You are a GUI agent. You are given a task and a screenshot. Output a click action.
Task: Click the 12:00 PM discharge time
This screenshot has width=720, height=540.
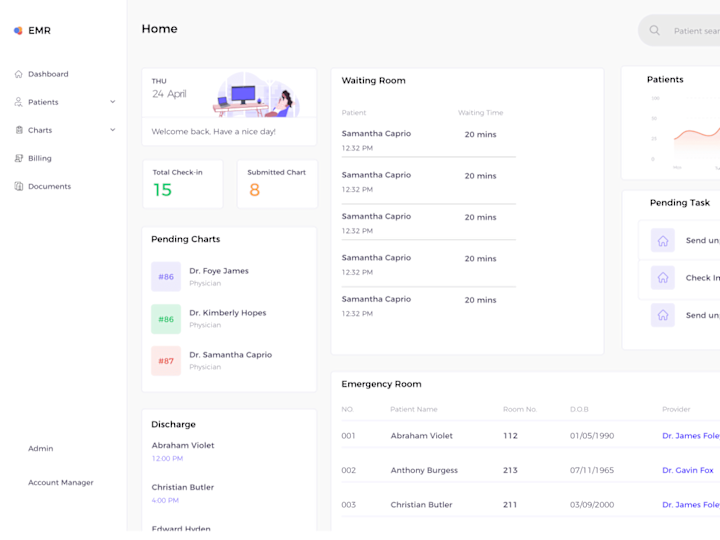pos(167,458)
